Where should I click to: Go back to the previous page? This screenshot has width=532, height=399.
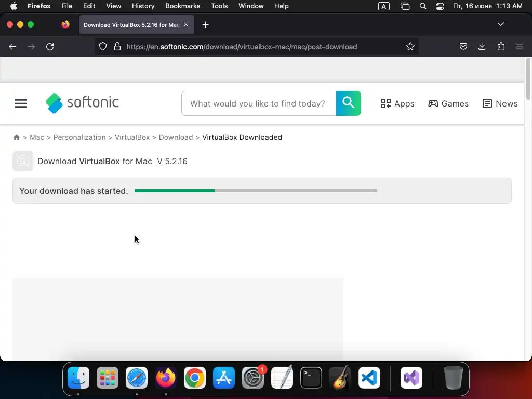12,47
